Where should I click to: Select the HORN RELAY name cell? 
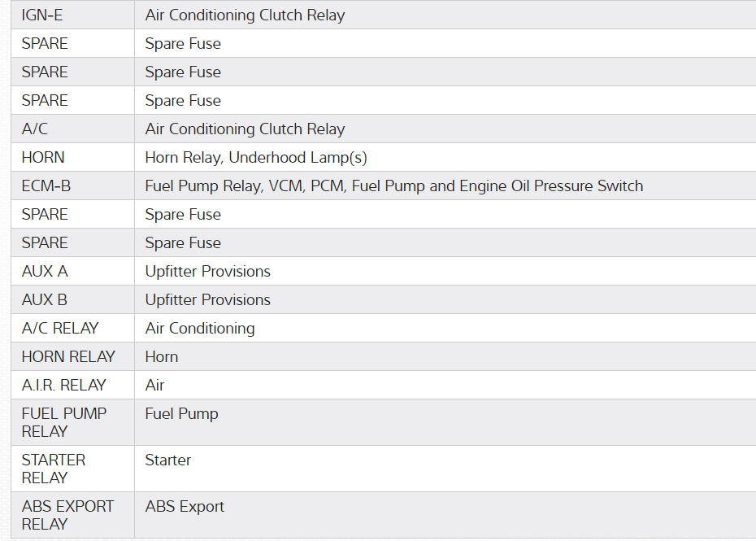point(68,357)
